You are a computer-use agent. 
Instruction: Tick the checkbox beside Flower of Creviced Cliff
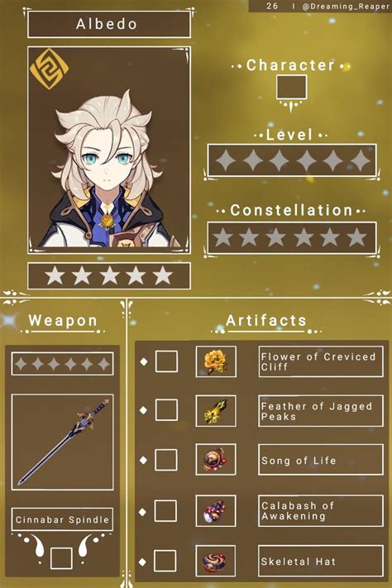[166, 361]
